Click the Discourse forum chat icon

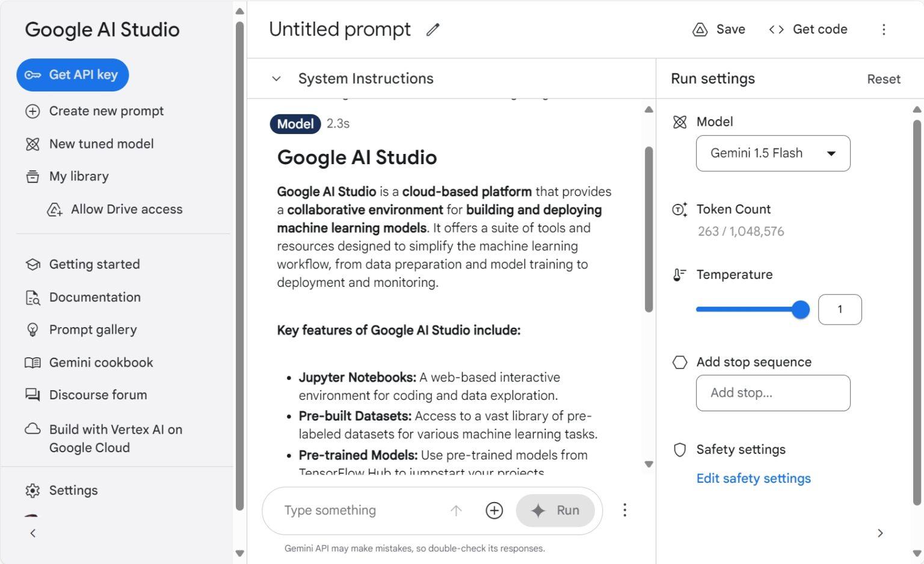coord(32,395)
